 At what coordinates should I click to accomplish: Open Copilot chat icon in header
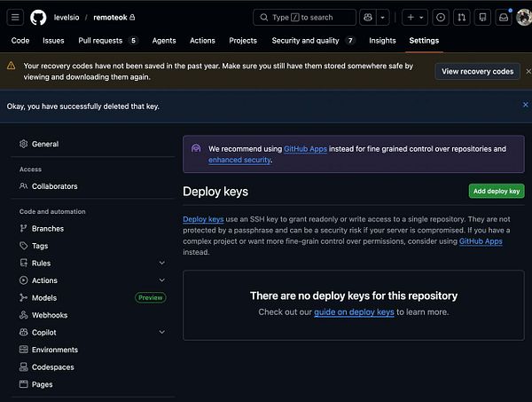[368, 18]
